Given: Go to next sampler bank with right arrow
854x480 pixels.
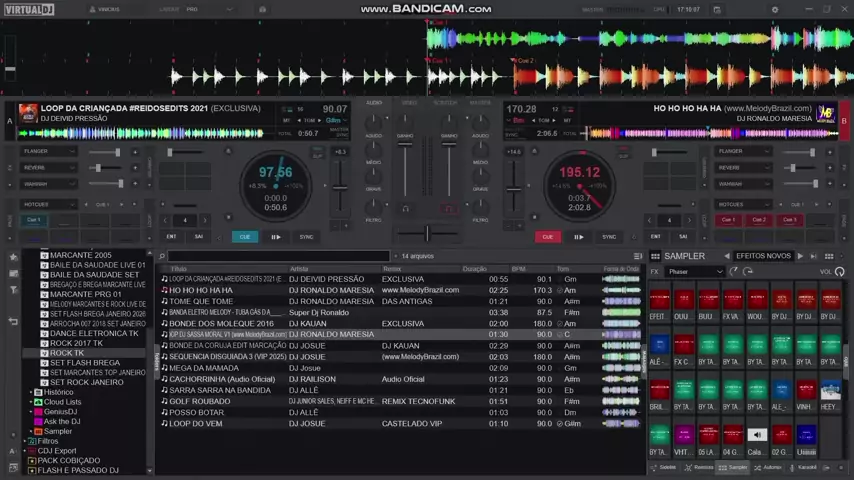Looking at the screenshot, I should [x=799, y=256].
